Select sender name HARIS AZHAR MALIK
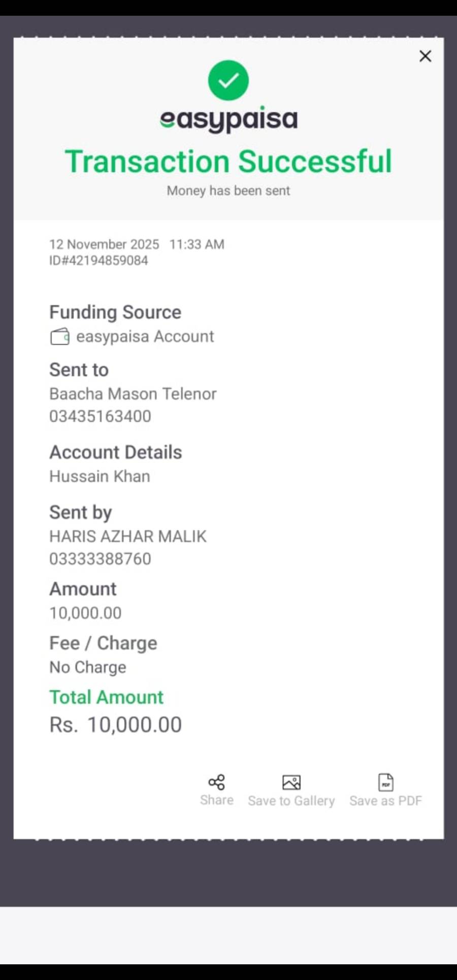This screenshot has height=980, width=457. pyautogui.click(x=128, y=537)
